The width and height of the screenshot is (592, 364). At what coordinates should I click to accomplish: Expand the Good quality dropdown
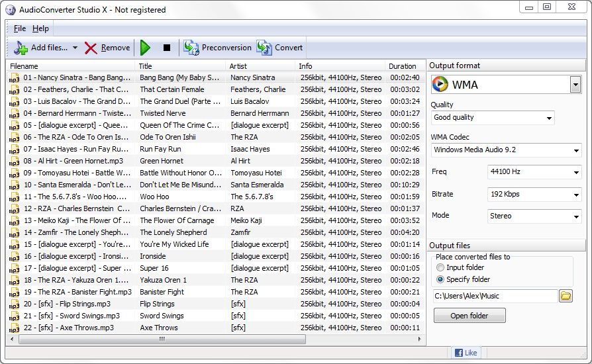point(549,118)
